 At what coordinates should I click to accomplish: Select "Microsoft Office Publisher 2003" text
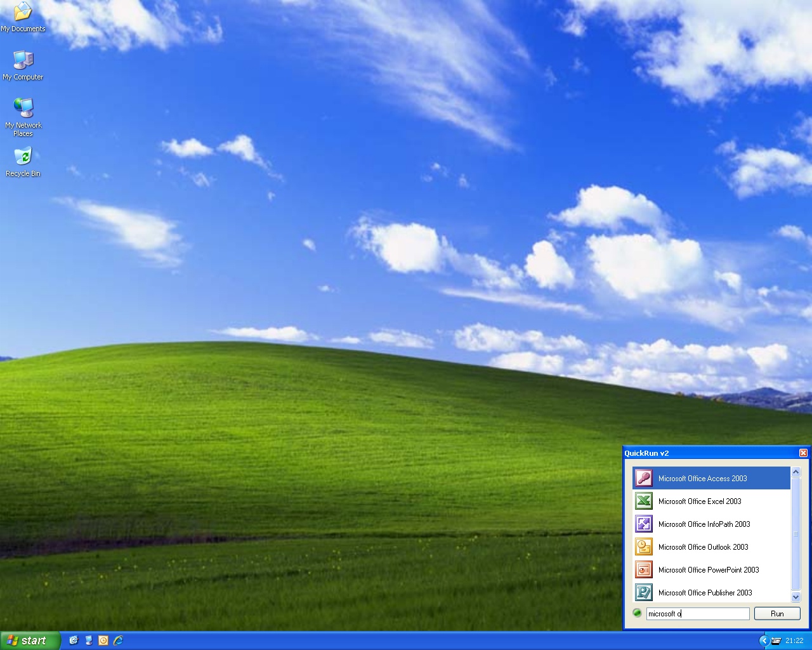pyautogui.click(x=705, y=593)
